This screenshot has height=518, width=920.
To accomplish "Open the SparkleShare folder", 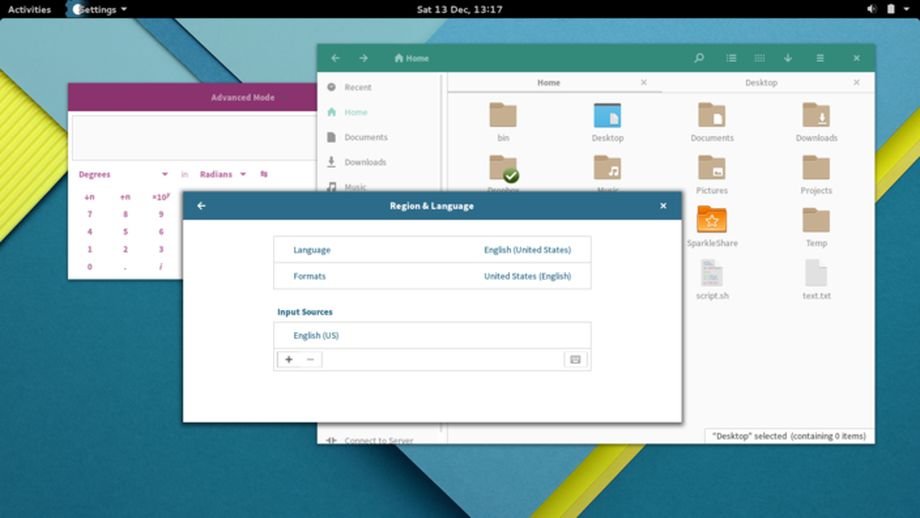I will point(712,221).
